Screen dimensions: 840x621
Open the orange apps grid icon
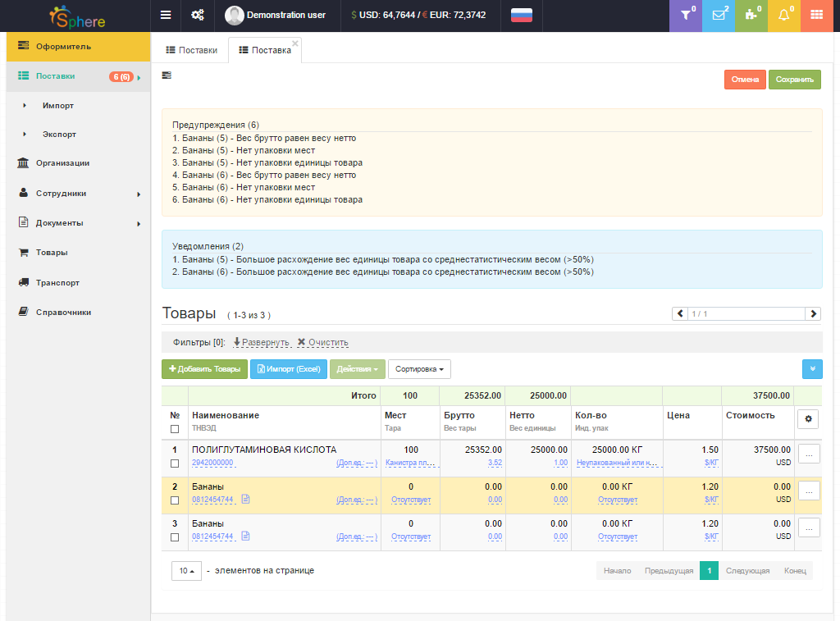[x=816, y=15]
